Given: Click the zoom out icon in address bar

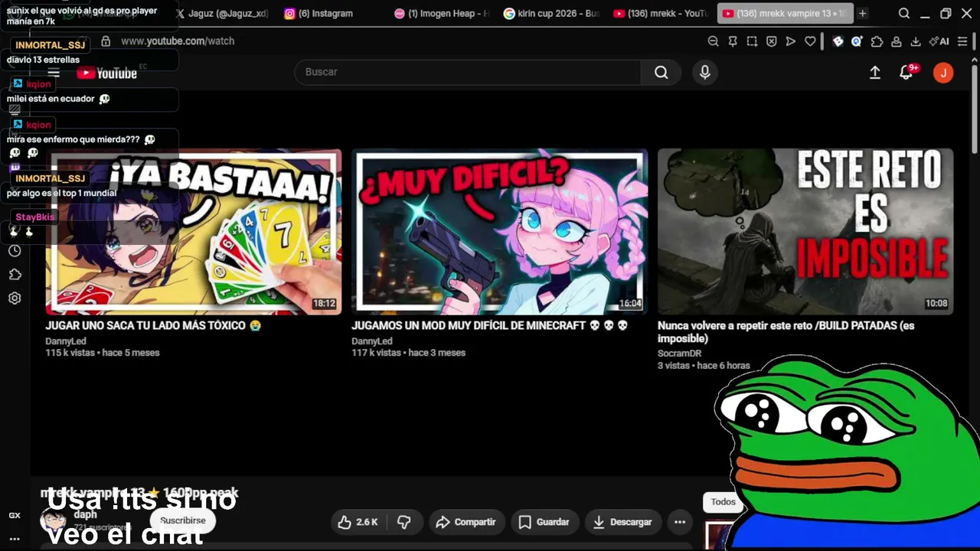Looking at the screenshot, I should pyautogui.click(x=713, y=41).
